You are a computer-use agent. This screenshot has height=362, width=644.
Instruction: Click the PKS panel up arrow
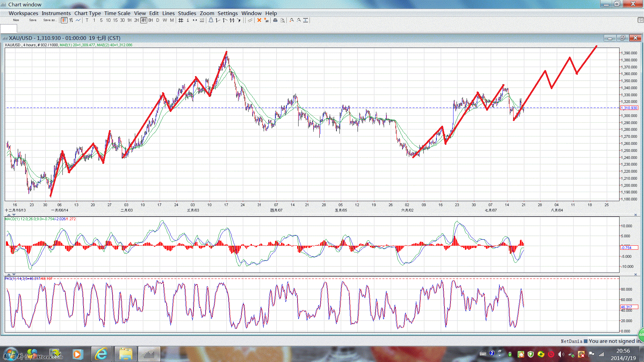point(9,274)
